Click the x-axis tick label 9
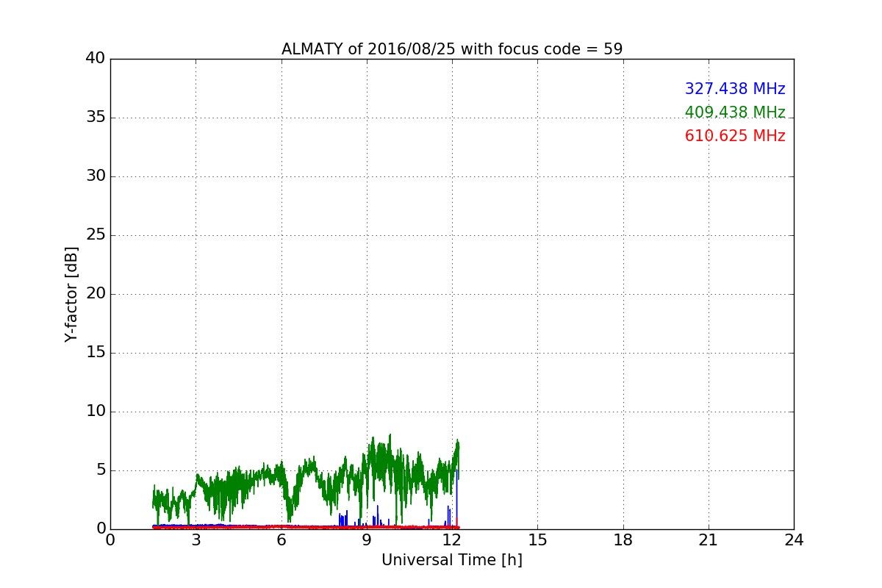Image resolution: width=882 pixels, height=588 pixels. click(x=367, y=540)
